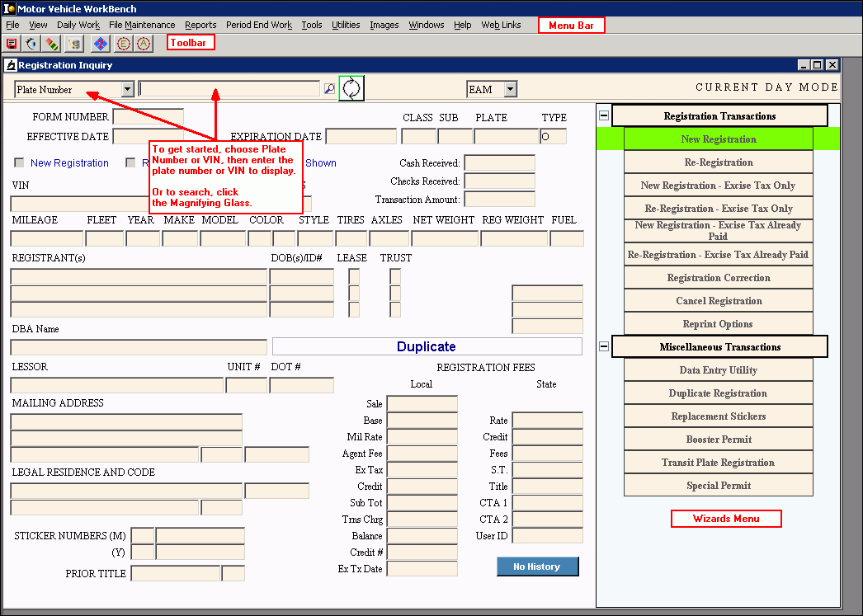Open the EAM dropdown list
The width and height of the screenshot is (863, 616).
coord(511,89)
